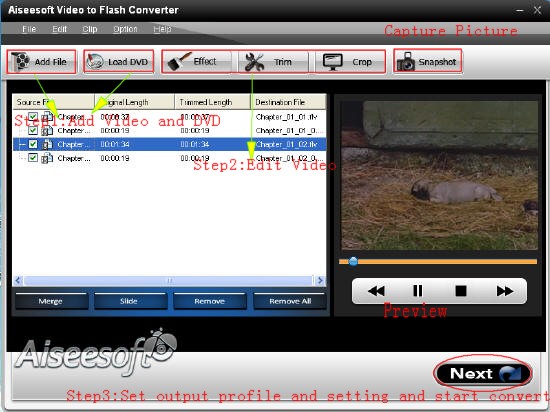Stop the preview playback
The image size is (550, 412).
(461, 291)
